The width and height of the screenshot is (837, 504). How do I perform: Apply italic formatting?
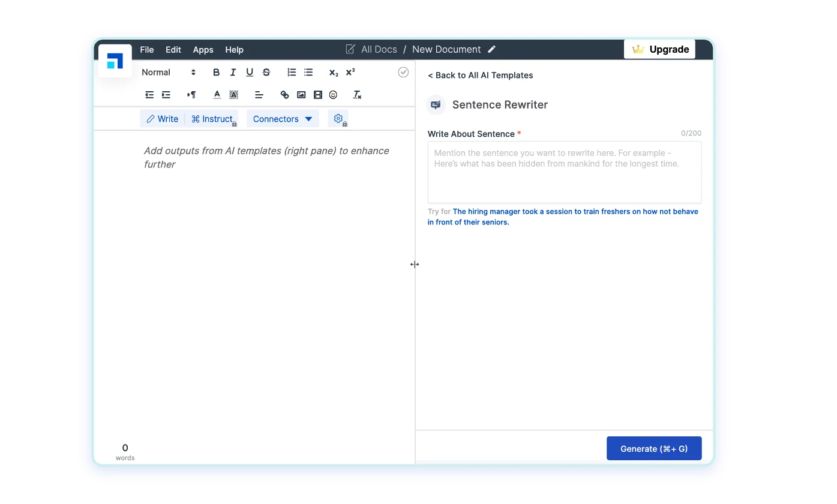click(233, 72)
